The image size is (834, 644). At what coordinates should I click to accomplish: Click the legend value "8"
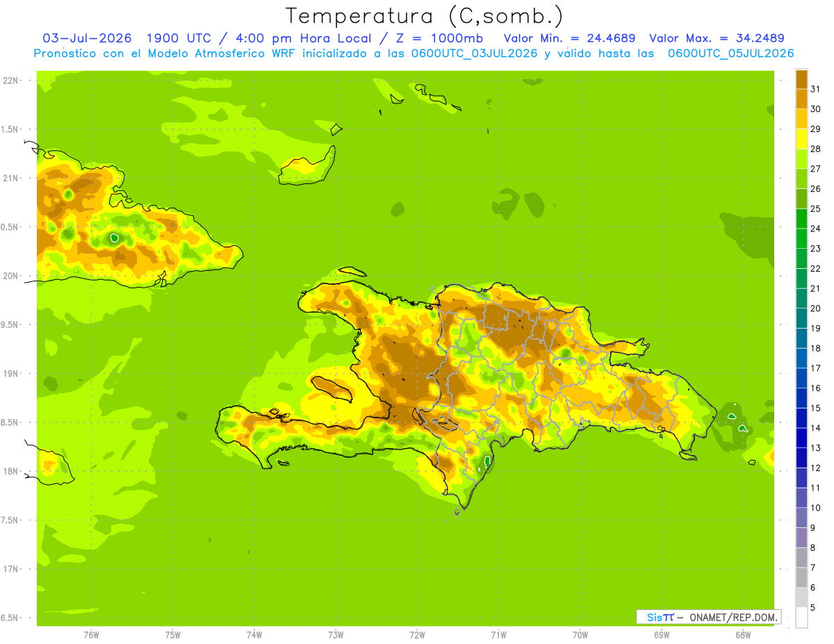pyautogui.click(x=812, y=548)
